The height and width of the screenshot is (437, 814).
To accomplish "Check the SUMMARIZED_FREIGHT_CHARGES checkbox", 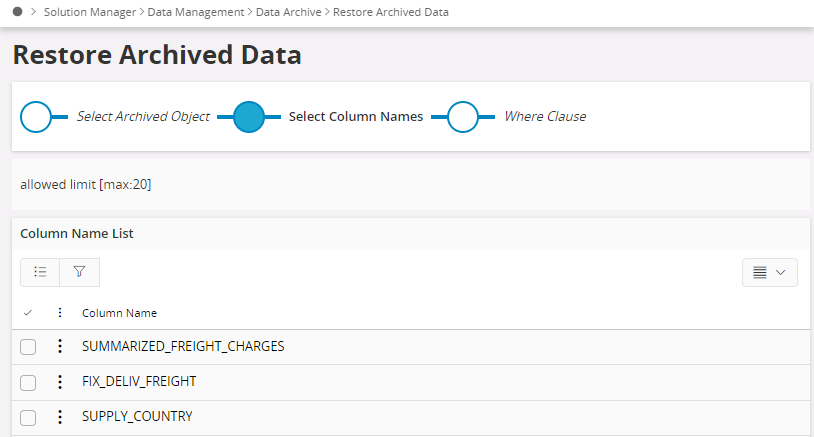I will [x=28, y=347].
